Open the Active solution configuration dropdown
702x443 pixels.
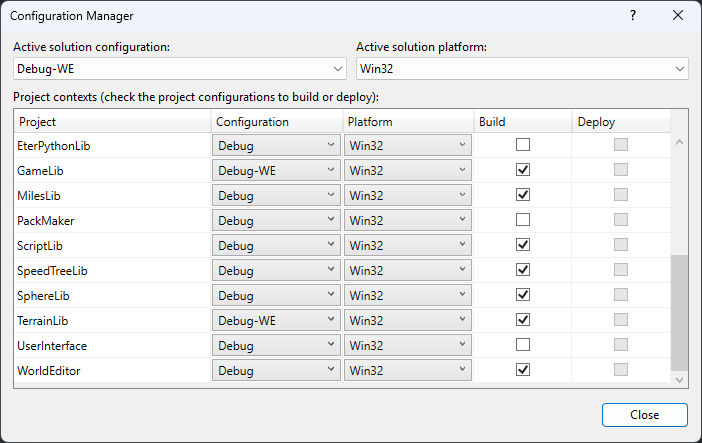pyautogui.click(x=180, y=69)
